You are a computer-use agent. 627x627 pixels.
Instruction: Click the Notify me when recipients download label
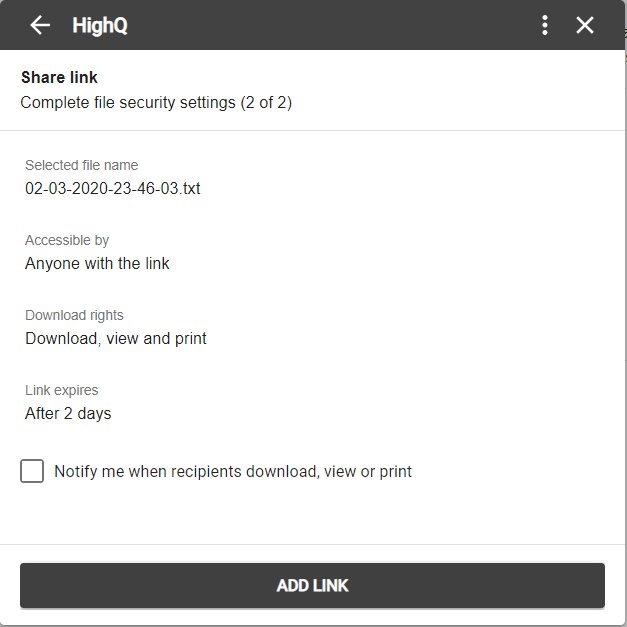(x=233, y=471)
